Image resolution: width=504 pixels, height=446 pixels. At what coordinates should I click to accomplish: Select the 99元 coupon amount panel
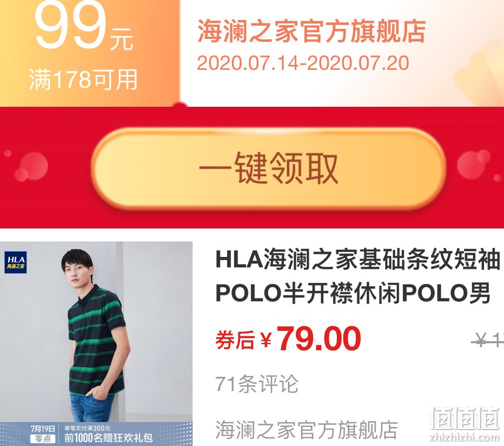(x=90, y=53)
